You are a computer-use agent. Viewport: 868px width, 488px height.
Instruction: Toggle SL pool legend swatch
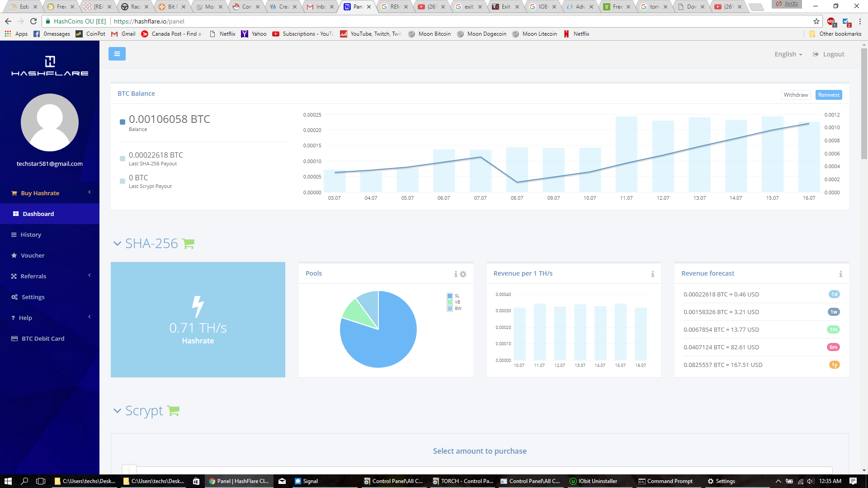(x=450, y=296)
